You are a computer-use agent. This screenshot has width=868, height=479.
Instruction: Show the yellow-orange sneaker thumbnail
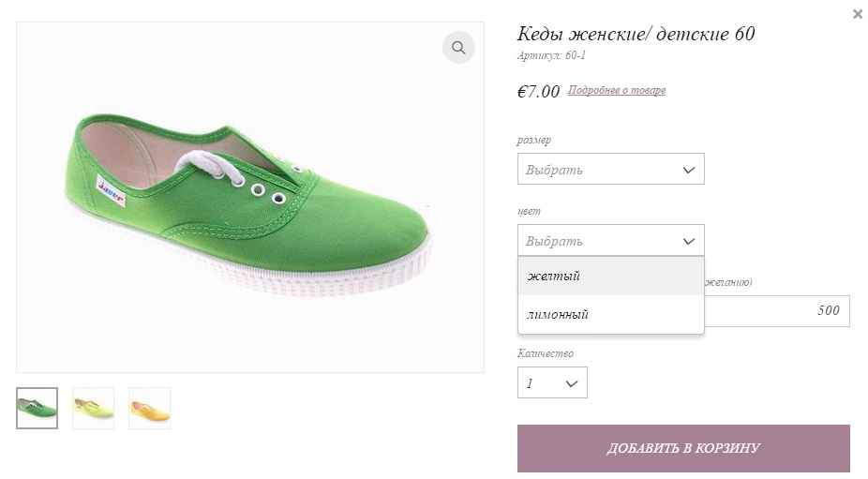pos(149,408)
